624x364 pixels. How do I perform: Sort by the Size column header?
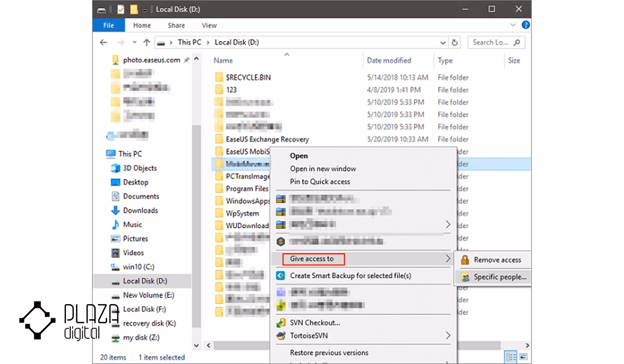tap(514, 60)
